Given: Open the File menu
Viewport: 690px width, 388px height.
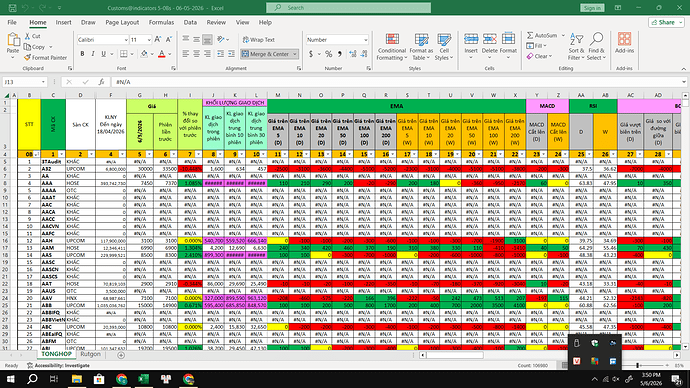Looking at the screenshot, I should click(12, 22).
